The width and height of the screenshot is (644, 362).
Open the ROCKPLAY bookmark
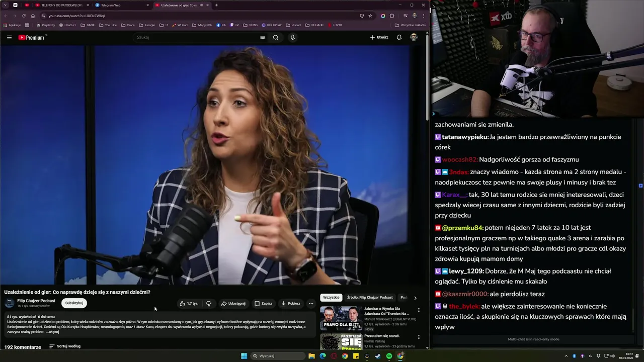(x=272, y=25)
